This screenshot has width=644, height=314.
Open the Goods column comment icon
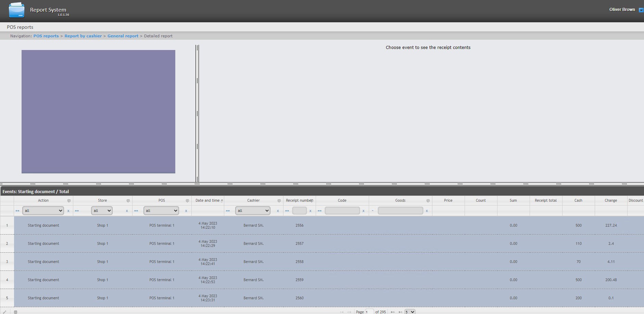pos(428,201)
